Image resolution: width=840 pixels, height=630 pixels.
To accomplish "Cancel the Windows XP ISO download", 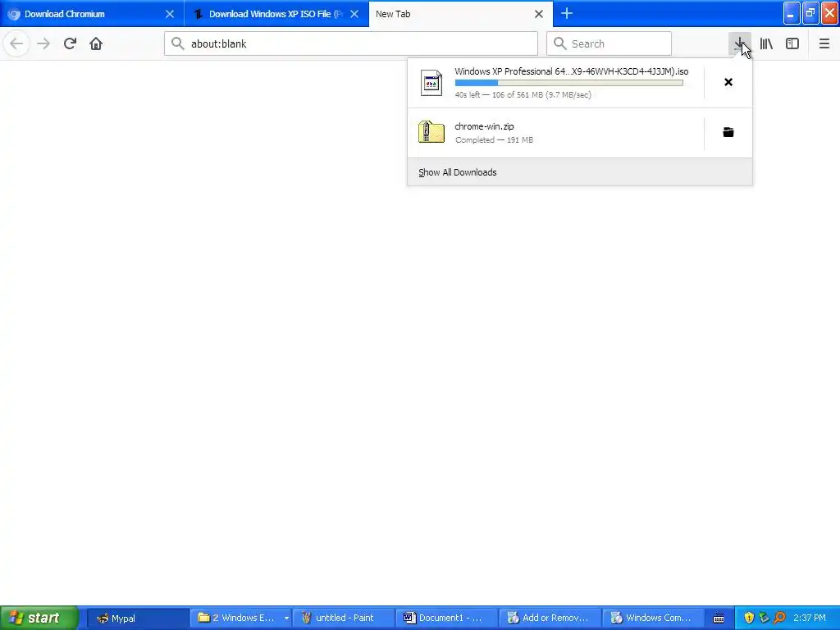I will (728, 82).
